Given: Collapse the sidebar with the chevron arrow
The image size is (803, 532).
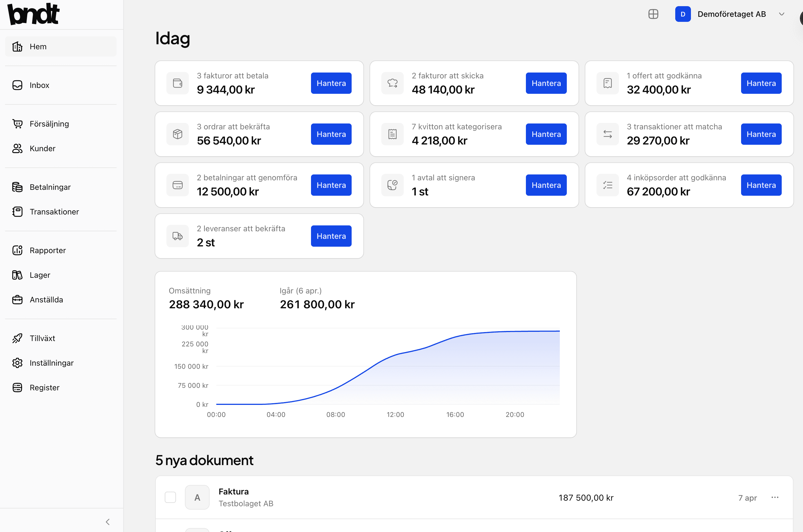Looking at the screenshot, I should (108, 522).
